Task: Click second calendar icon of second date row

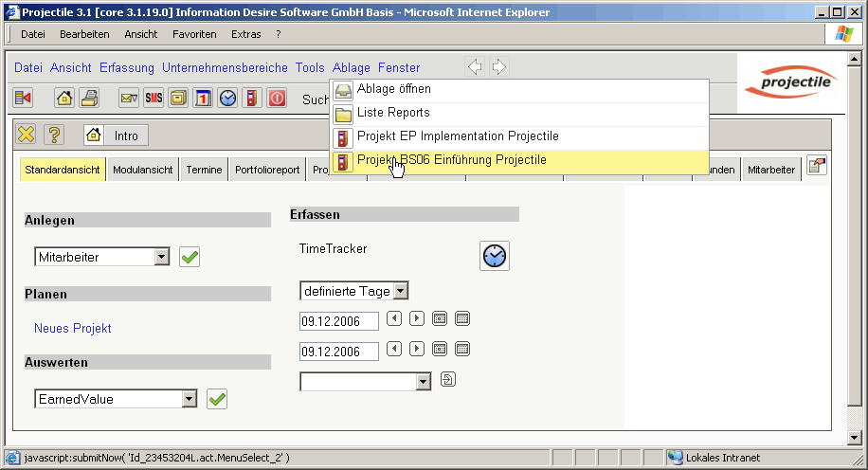Action: click(462, 349)
